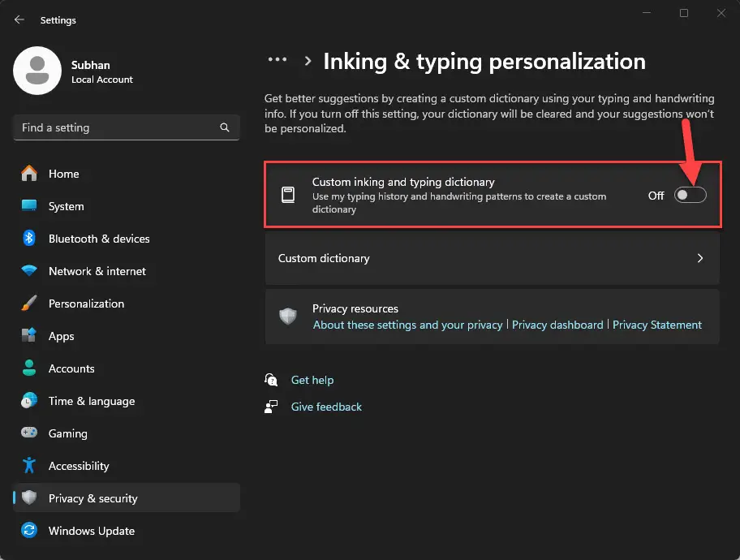Select Privacy & security in sidebar
Screen dimensions: 740x560
(126, 498)
